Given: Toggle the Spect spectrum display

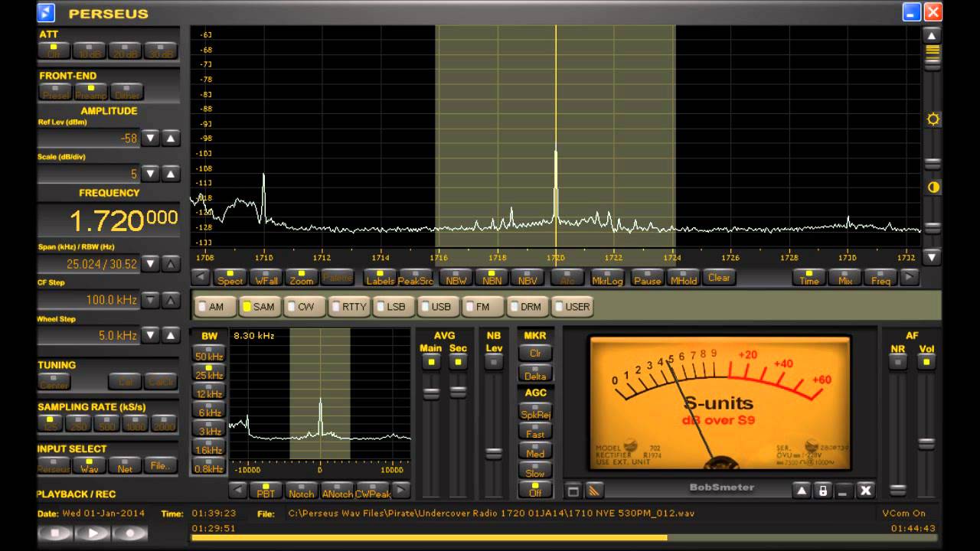Looking at the screenshot, I should click(230, 277).
